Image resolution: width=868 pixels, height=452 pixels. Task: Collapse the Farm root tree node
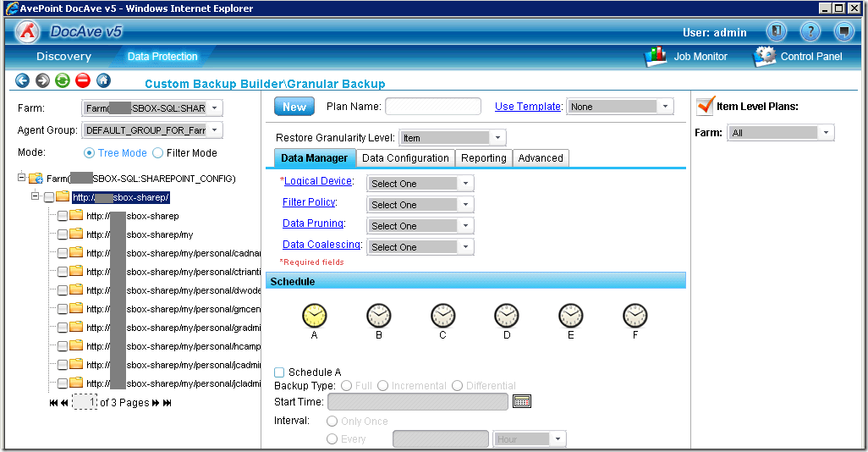pyautogui.click(x=22, y=179)
